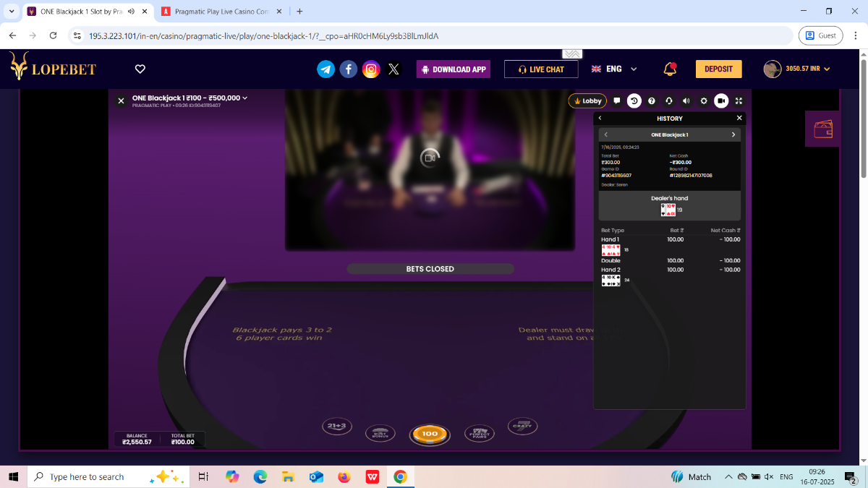Place the Crazy 7 side bet
Image resolution: width=868 pixels, height=488 pixels.
pos(522,426)
